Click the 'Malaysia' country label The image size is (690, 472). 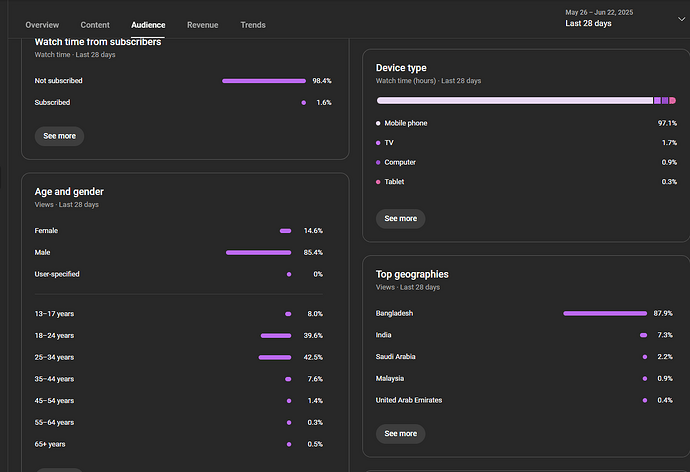(x=389, y=379)
